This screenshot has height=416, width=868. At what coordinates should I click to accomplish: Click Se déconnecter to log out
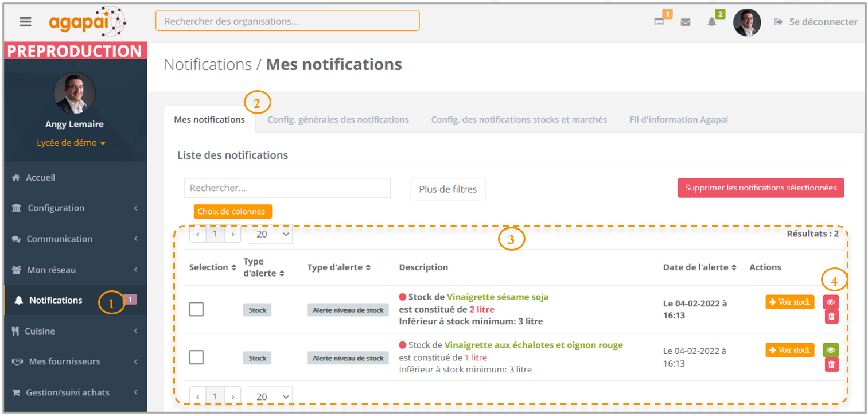tap(816, 22)
